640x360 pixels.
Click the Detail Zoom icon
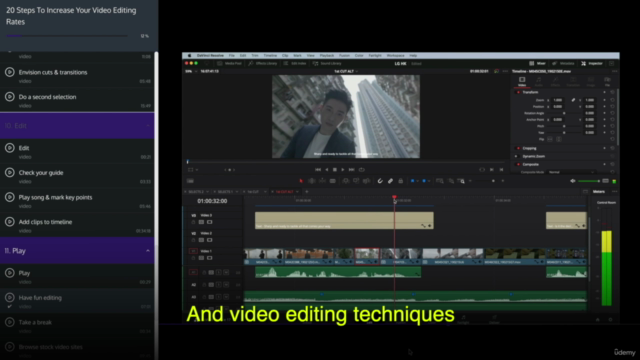(451, 181)
